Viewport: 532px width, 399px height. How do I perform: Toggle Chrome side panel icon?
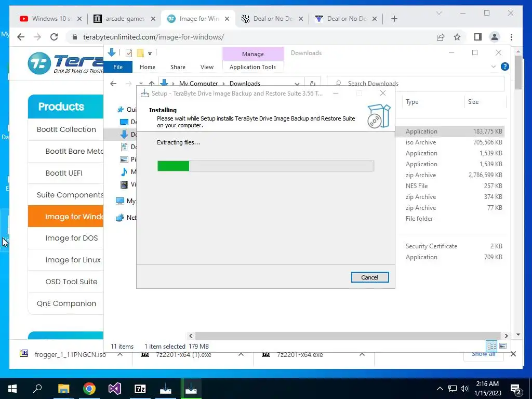coord(478,37)
